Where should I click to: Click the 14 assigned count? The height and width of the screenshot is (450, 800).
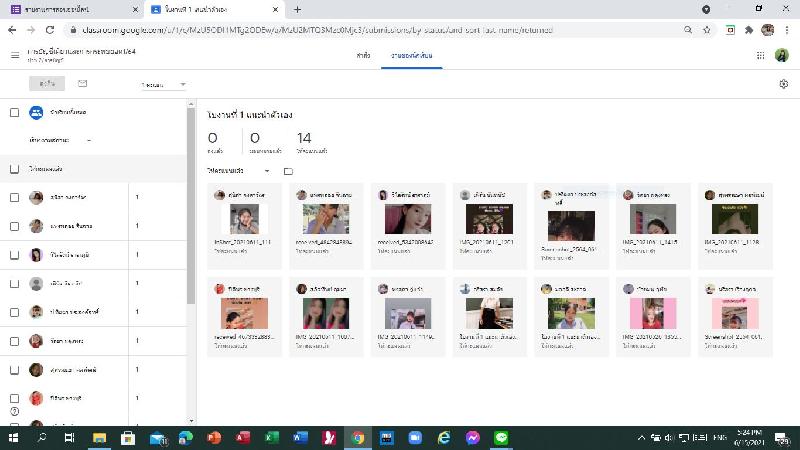pyautogui.click(x=304, y=141)
